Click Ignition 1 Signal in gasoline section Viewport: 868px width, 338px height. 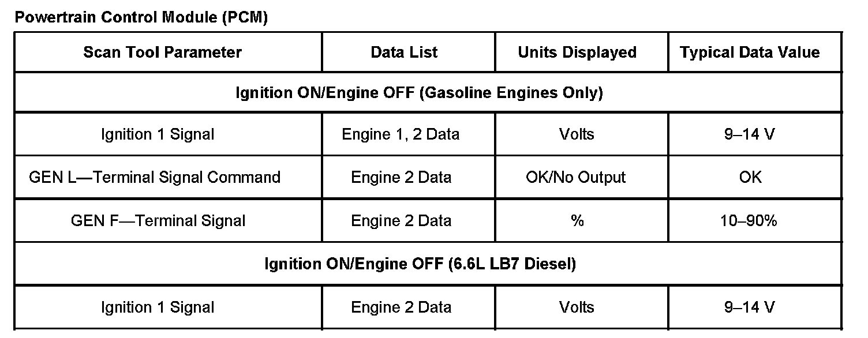(158, 134)
